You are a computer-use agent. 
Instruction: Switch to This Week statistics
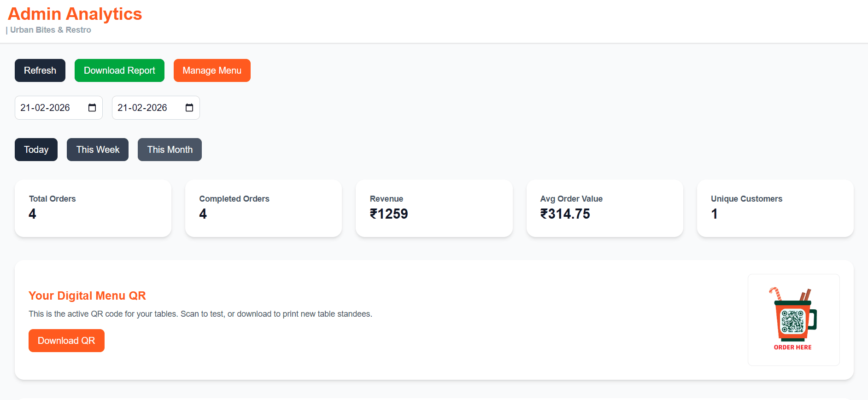97,149
